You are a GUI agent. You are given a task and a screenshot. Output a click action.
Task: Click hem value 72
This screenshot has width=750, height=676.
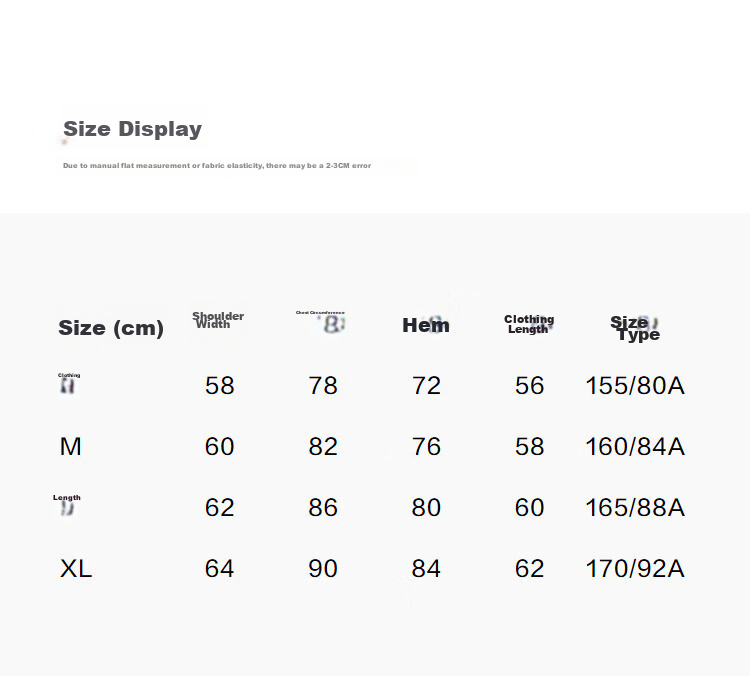[x=426, y=386]
